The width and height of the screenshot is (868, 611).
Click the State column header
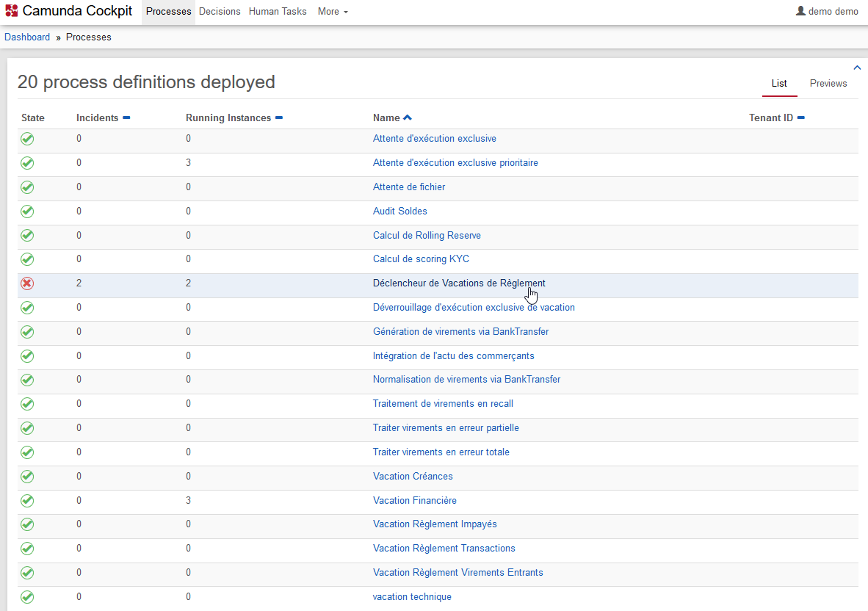[x=33, y=117]
